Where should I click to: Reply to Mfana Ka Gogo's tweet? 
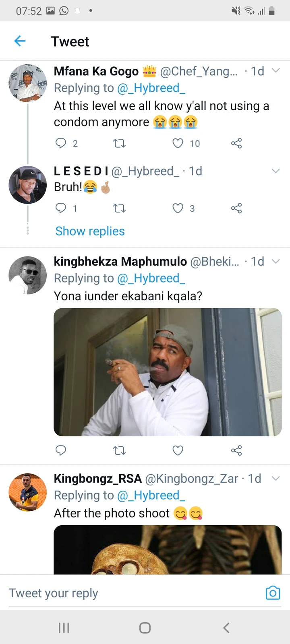tap(61, 143)
